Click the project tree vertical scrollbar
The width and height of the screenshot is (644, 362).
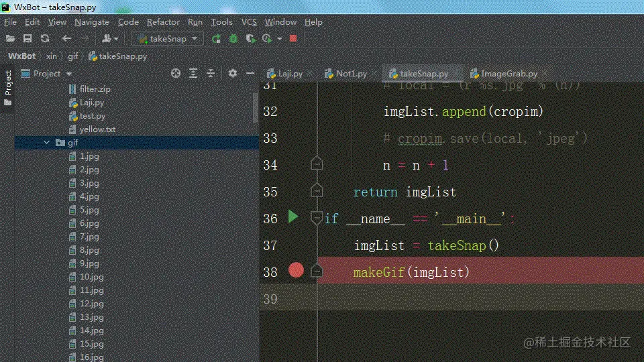point(256,107)
